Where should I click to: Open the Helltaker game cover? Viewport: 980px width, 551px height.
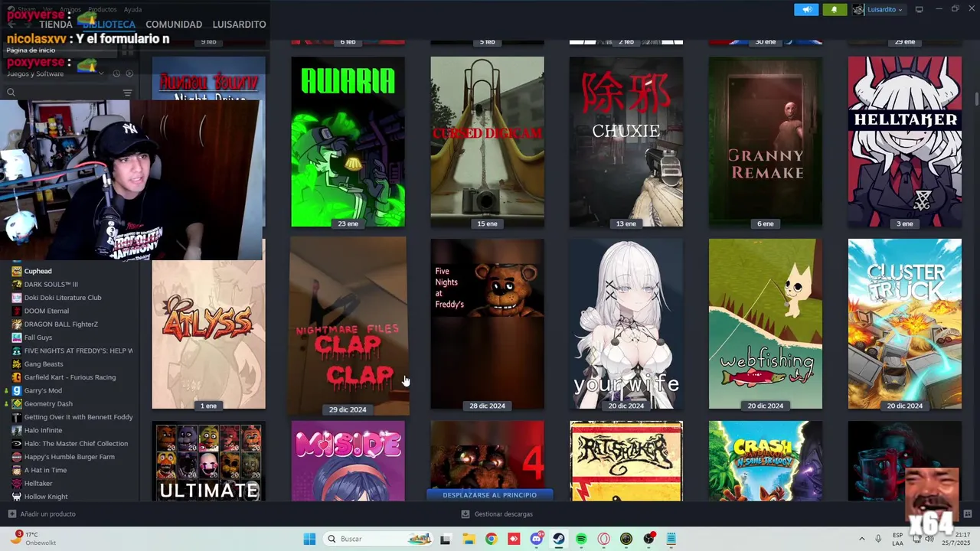pos(905,142)
